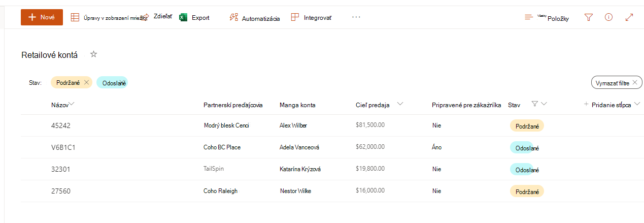The height and width of the screenshot is (223, 644).
Task: Click Áno in V6B1C1 row
Action: (437, 147)
